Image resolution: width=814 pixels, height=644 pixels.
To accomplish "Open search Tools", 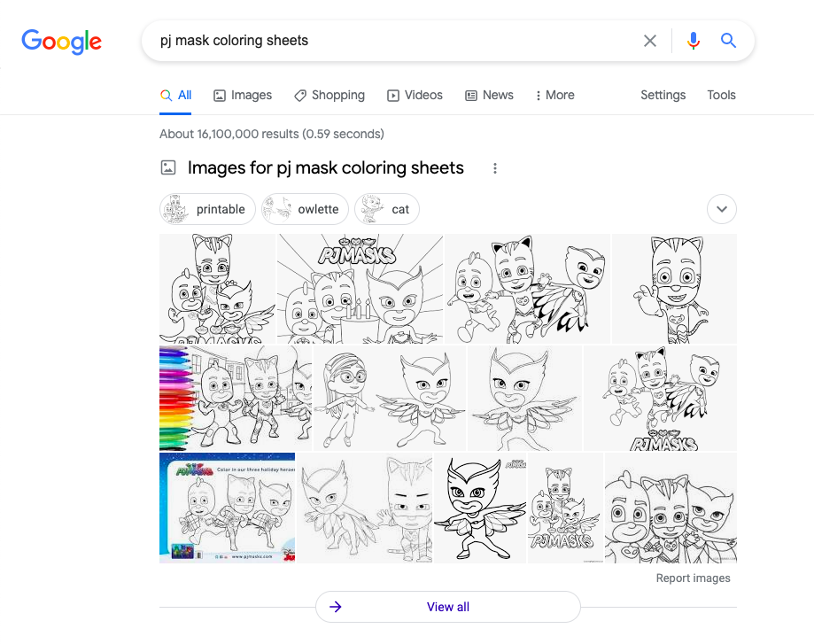I will point(721,95).
